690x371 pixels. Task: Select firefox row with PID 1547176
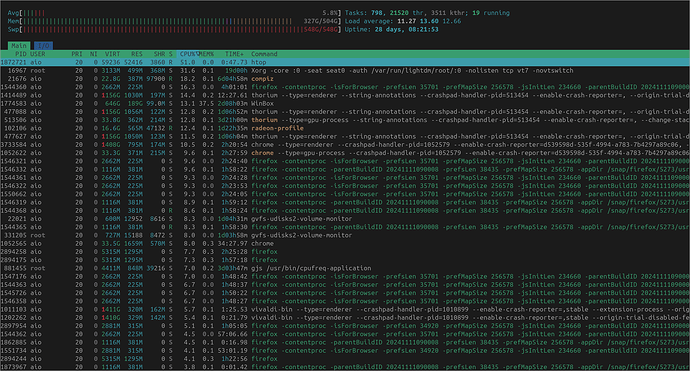tap(345, 276)
